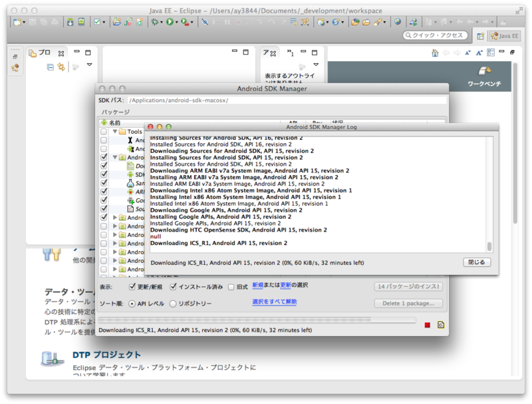
Task: Click the new Android project folder icon
Action: click(x=117, y=22)
